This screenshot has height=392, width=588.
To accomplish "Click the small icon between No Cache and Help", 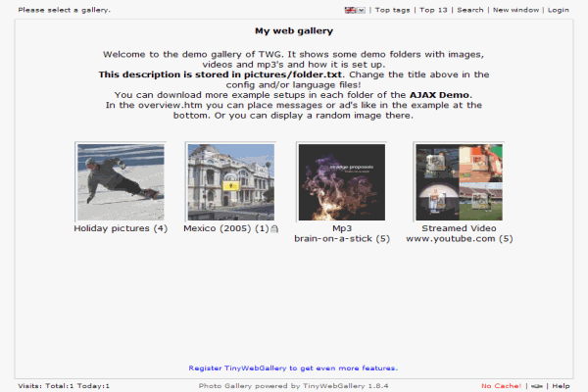I will pyautogui.click(x=537, y=386).
